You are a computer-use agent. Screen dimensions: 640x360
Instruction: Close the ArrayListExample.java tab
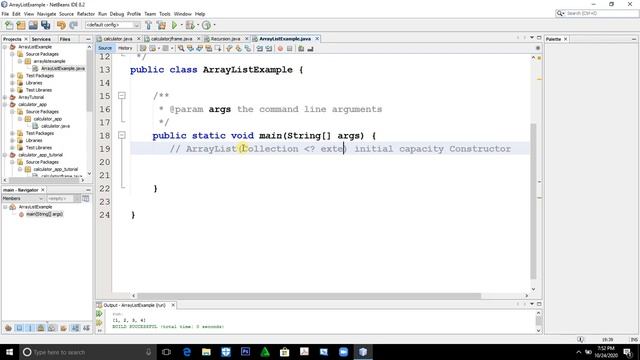click(x=317, y=39)
